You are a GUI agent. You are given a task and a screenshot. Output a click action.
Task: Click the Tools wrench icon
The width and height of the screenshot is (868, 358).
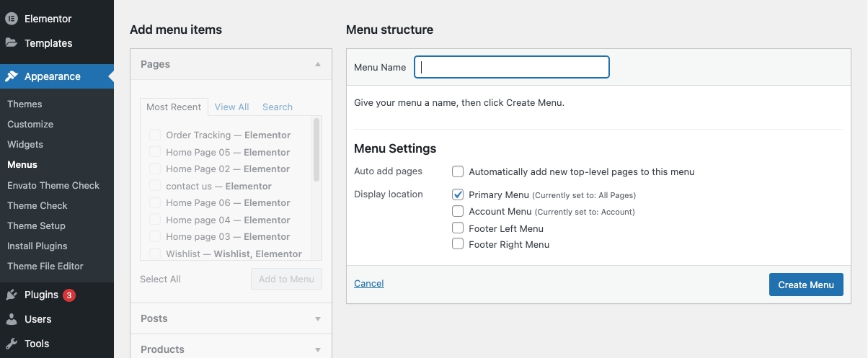[12, 344]
